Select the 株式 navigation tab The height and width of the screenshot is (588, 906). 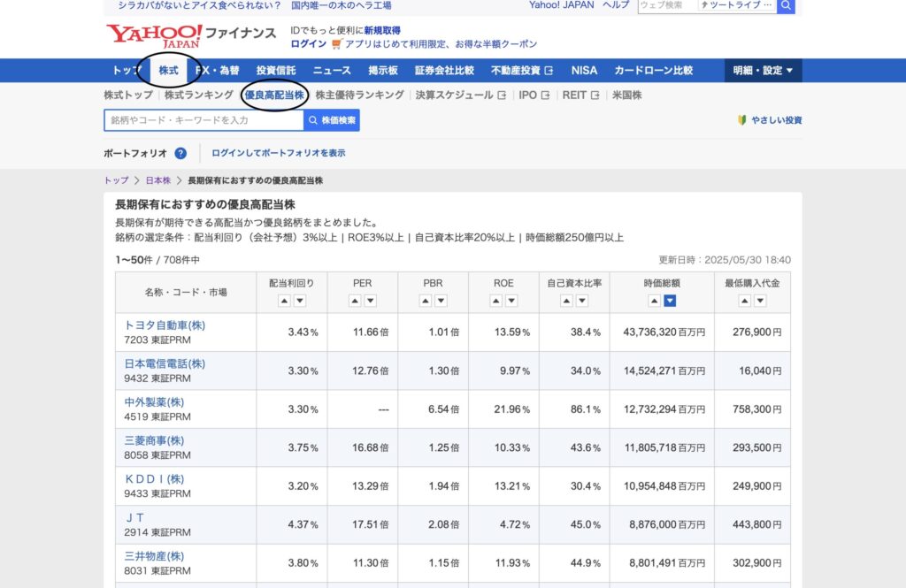(x=169, y=71)
